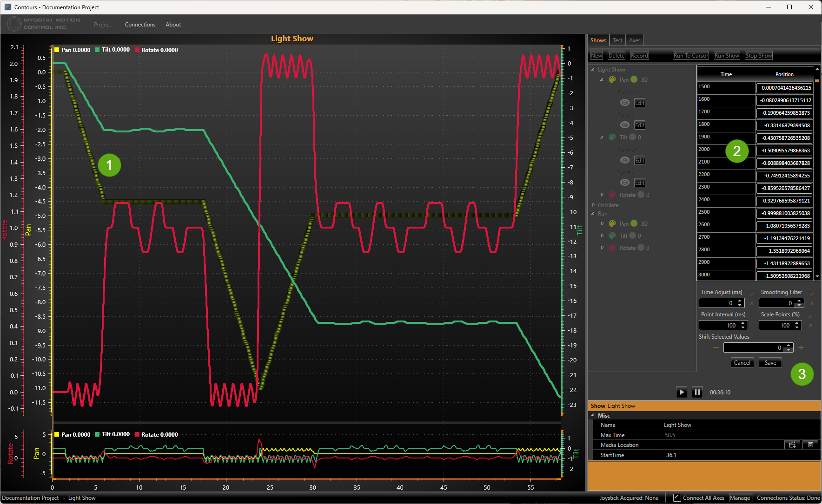
Task: Open the Project menu
Action: (102, 25)
